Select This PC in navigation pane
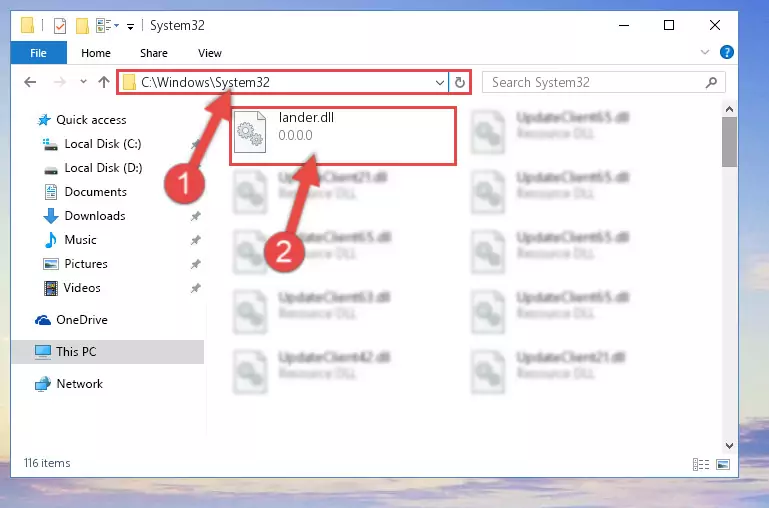Viewport: 769px width, 508px height. [x=107, y=352]
